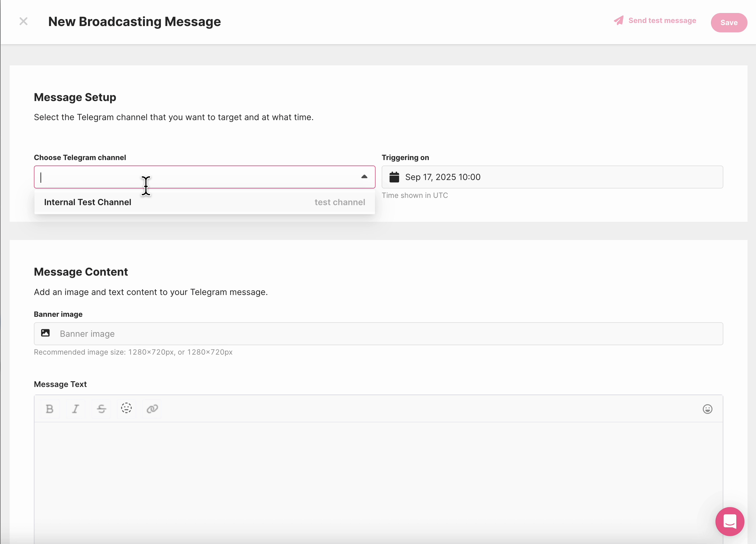The image size is (756, 544).
Task: Insert a link via chain icon
Action: (x=152, y=408)
